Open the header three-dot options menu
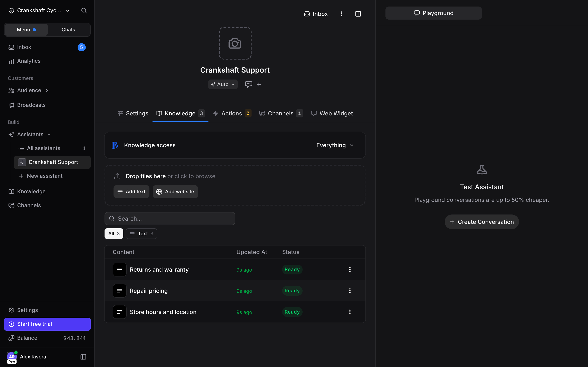Viewport: 588px width, 367px height. 342,14
